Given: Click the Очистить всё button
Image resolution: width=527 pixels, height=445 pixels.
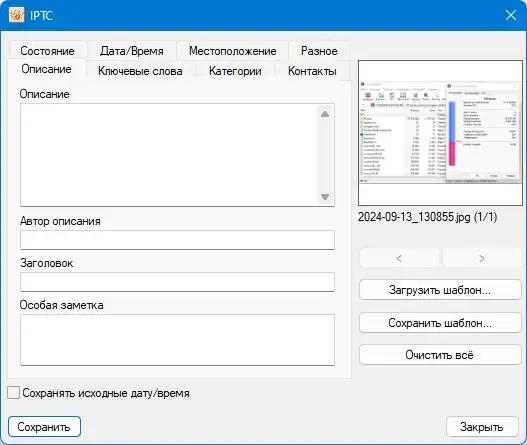Looking at the screenshot, I should (440, 355).
